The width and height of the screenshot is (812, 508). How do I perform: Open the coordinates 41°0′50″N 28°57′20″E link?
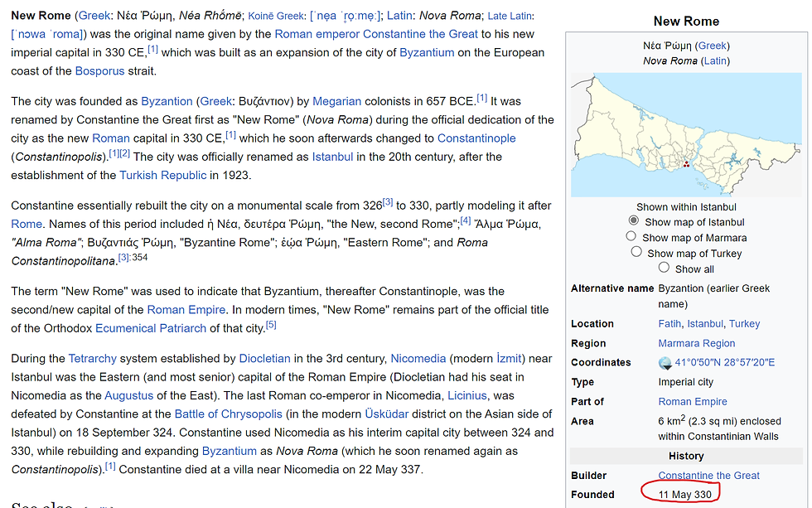pyautogui.click(x=724, y=362)
